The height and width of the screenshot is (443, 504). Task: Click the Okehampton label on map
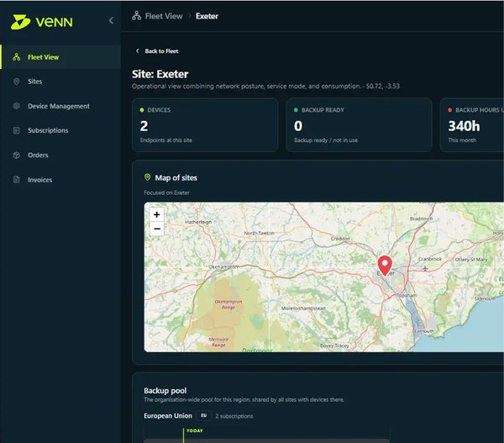coord(223,266)
